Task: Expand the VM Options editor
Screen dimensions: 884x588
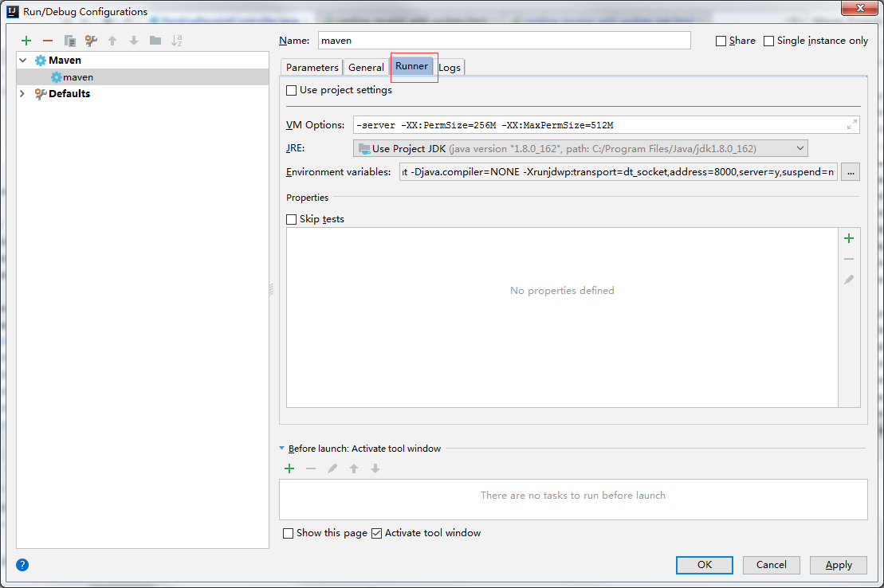Action: point(852,125)
